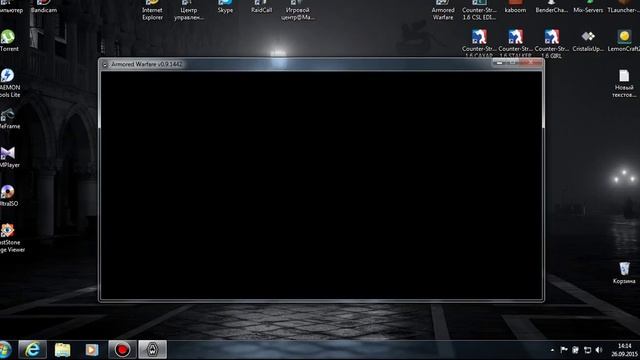Select the FastStone Image Viewer shortcut
The width and height of the screenshot is (640, 360).
pos(11,238)
